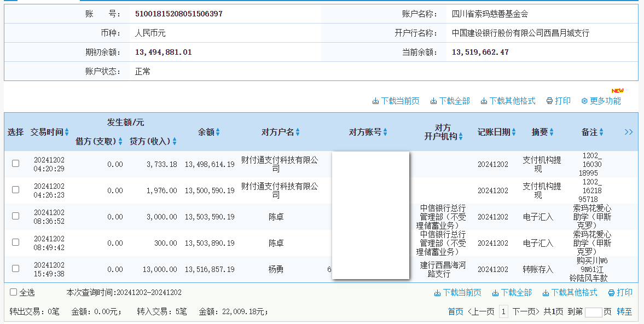Go to 上一页 previous page
Image resolution: width=644 pixels, height=324 pixels.
click(x=481, y=311)
